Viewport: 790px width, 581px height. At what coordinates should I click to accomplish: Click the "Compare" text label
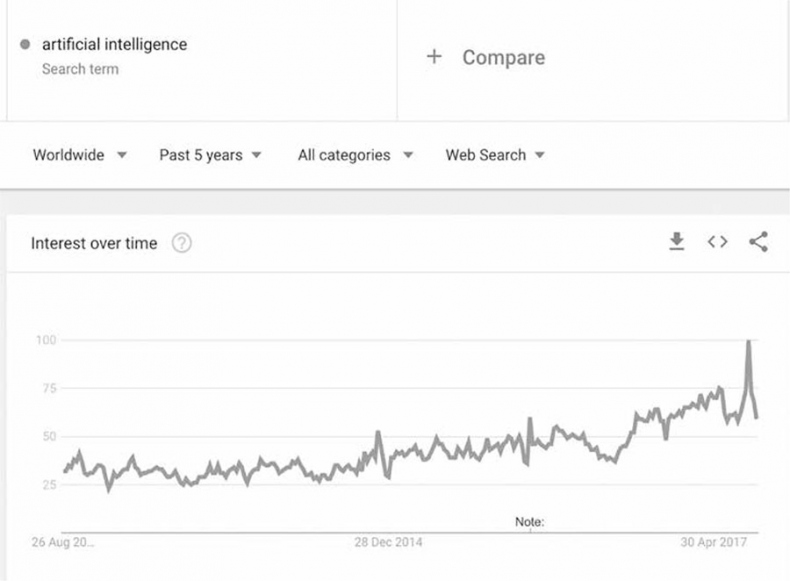pos(502,57)
